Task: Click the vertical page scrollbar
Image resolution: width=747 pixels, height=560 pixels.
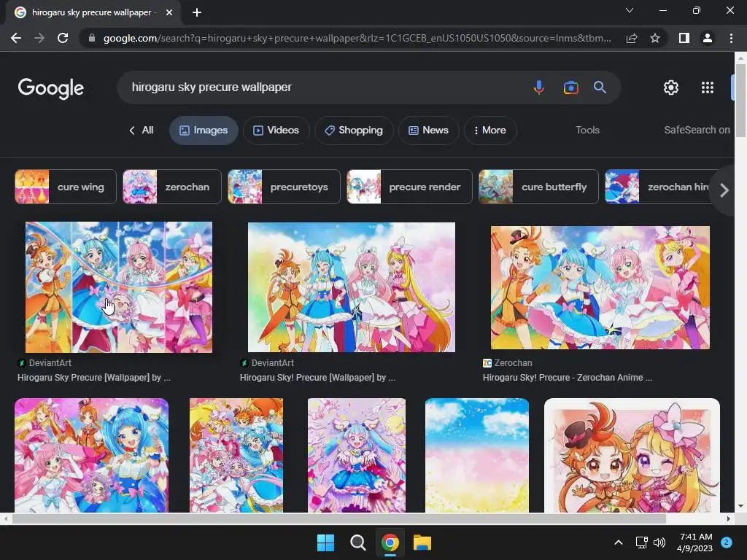Action: pyautogui.click(x=740, y=100)
